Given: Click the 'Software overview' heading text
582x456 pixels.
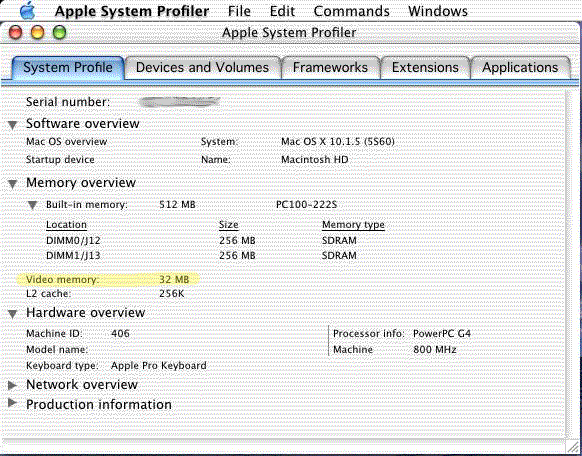Looking at the screenshot, I should [x=83, y=124].
